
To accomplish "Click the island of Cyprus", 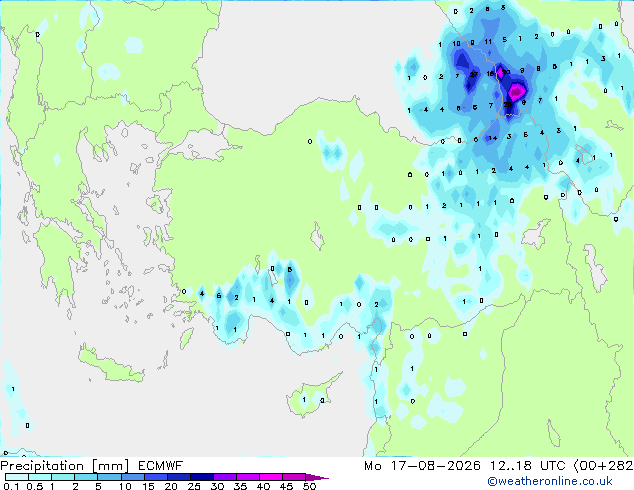I will point(313,396).
